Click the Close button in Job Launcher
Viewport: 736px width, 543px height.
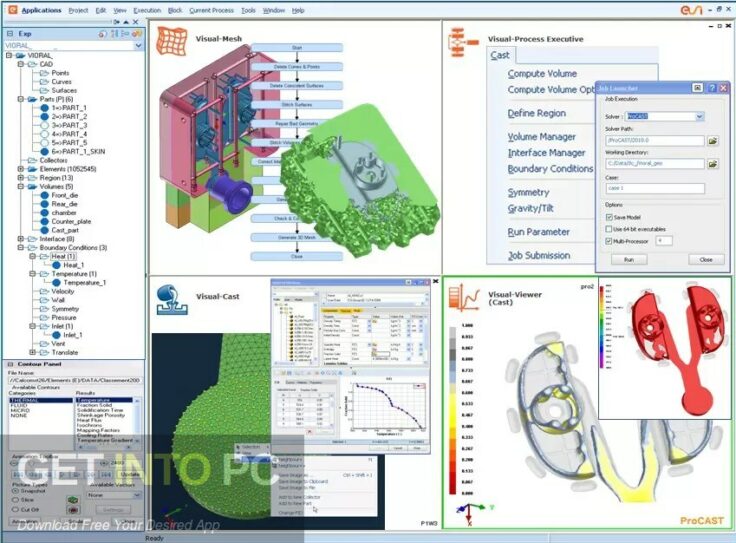pyautogui.click(x=706, y=260)
